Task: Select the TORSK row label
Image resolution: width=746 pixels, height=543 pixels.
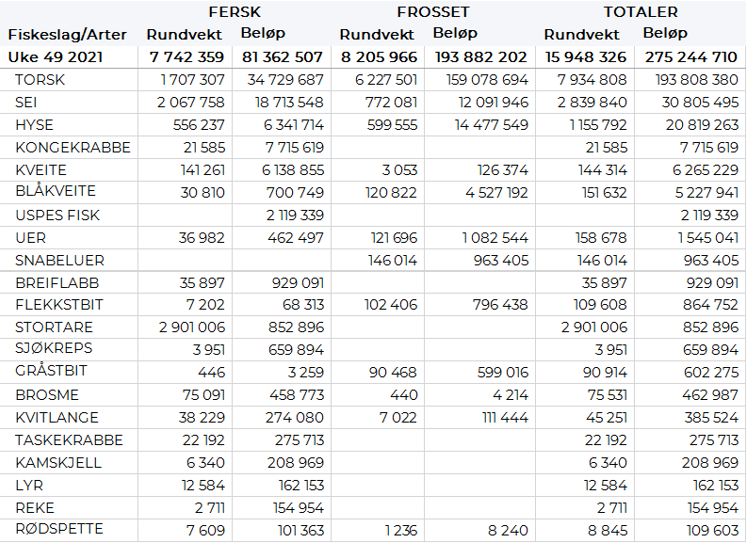Action: pos(39,79)
